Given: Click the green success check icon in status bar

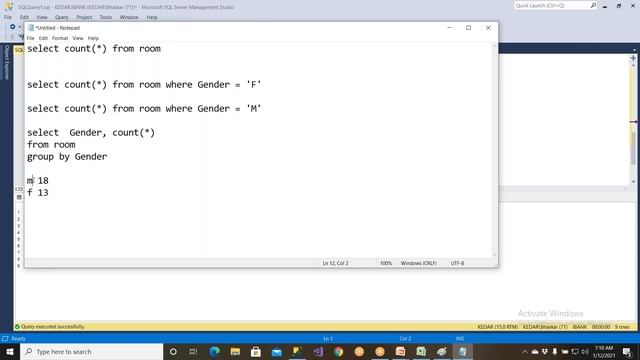Looking at the screenshot, I should coord(17,327).
